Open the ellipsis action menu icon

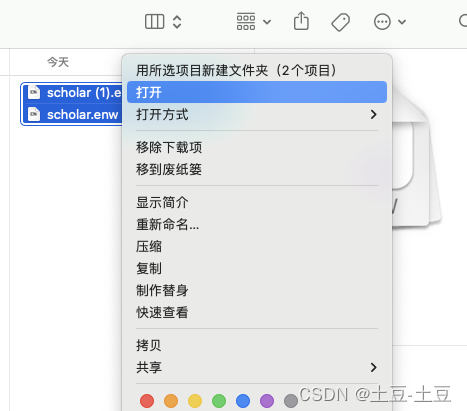click(382, 22)
